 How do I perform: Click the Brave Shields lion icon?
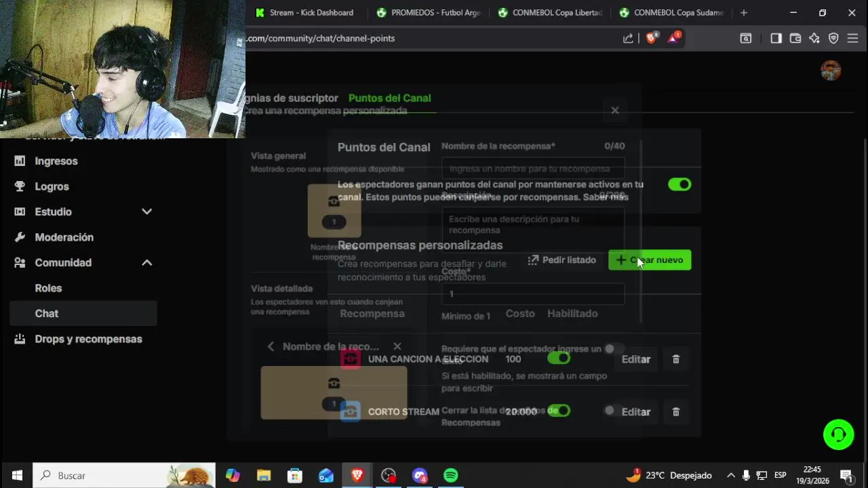coord(651,39)
